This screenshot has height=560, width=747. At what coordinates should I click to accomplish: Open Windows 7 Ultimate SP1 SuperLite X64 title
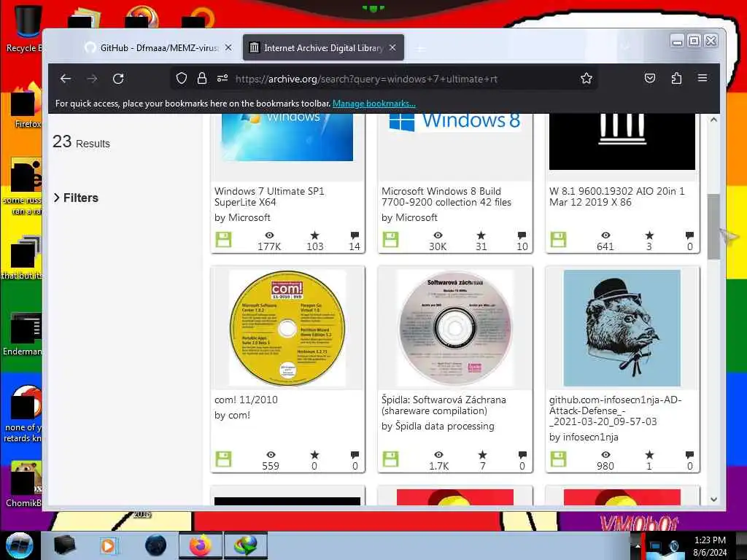pos(269,197)
